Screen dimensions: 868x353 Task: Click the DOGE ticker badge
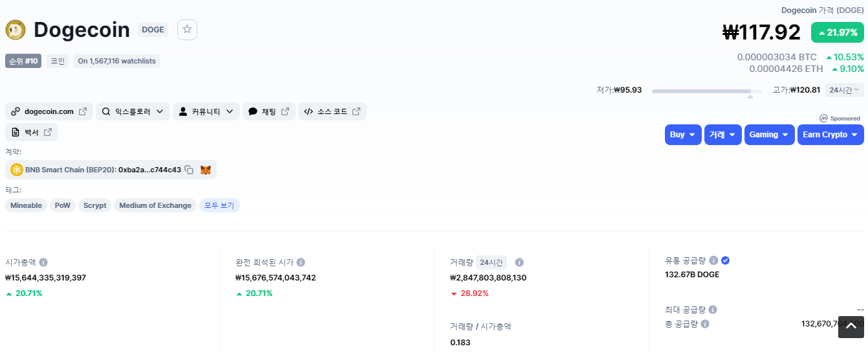pos(153,30)
